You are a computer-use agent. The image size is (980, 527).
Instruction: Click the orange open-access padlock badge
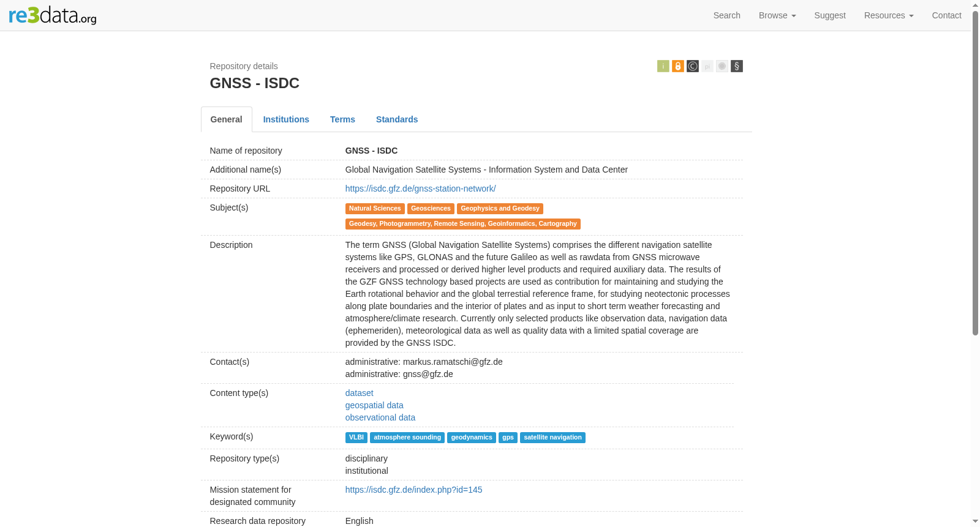[678, 66]
